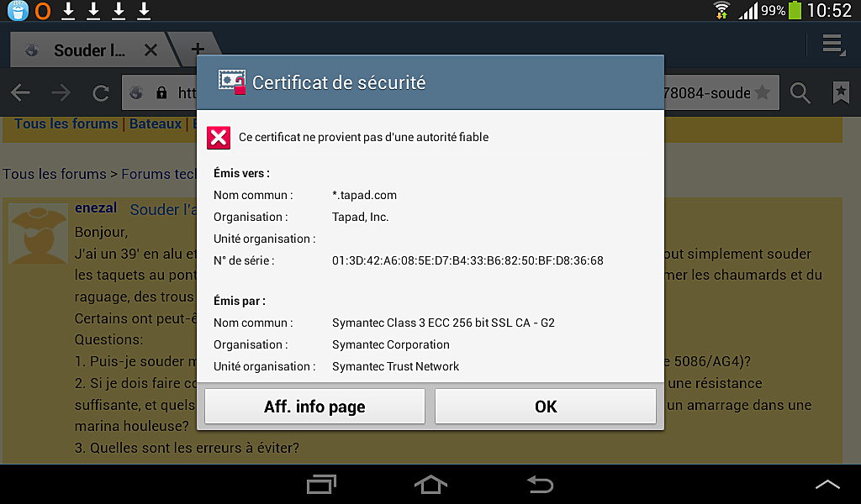861x504 pixels.
Task: Tap the Android back button
Action: click(540, 484)
